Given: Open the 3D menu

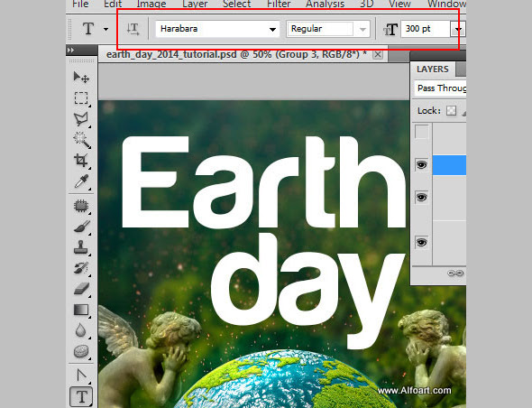Looking at the screenshot, I should tap(366, 5).
